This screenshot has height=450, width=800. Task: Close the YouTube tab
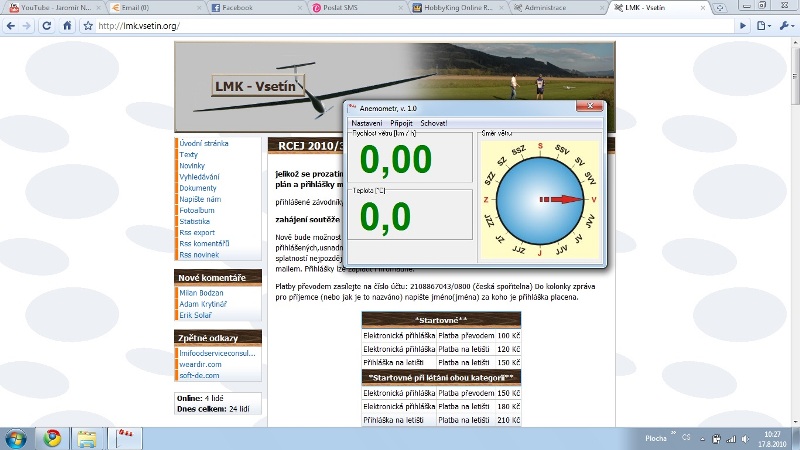click(x=98, y=8)
